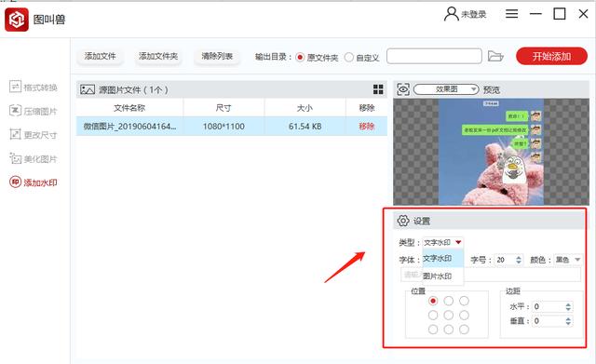Select bottom-right watermark position

(x=464, y=330)
